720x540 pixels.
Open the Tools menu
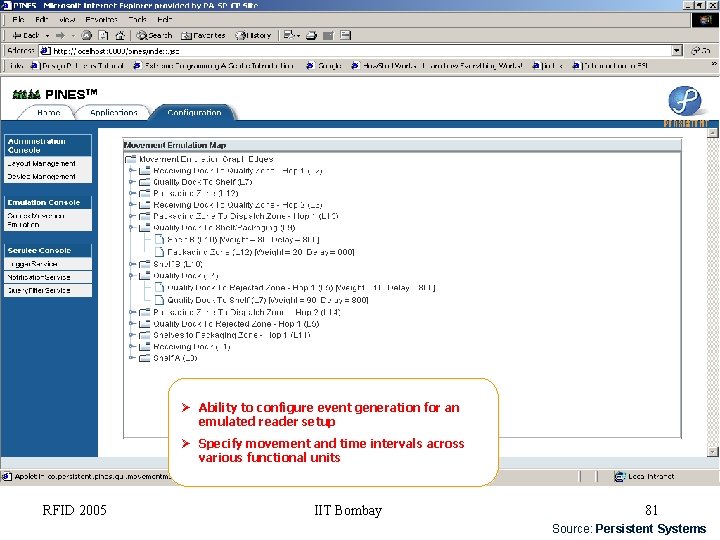coord(137,19)
